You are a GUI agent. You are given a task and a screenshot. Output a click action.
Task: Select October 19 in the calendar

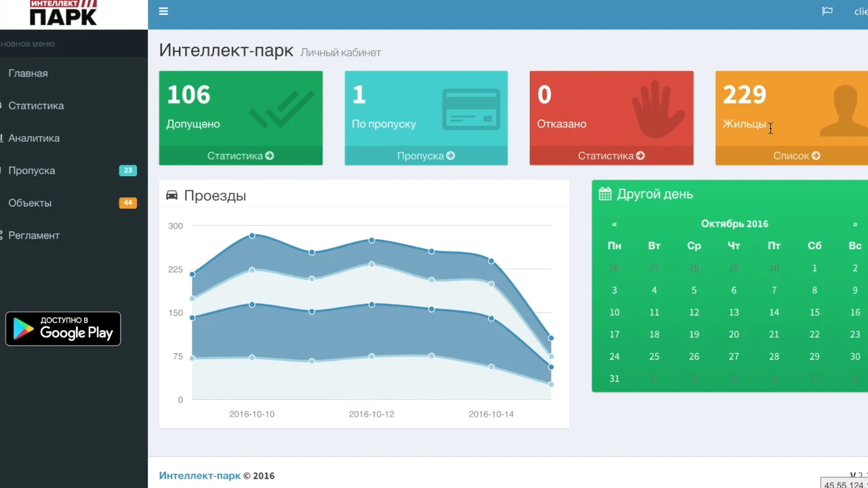tap(694, 334)
